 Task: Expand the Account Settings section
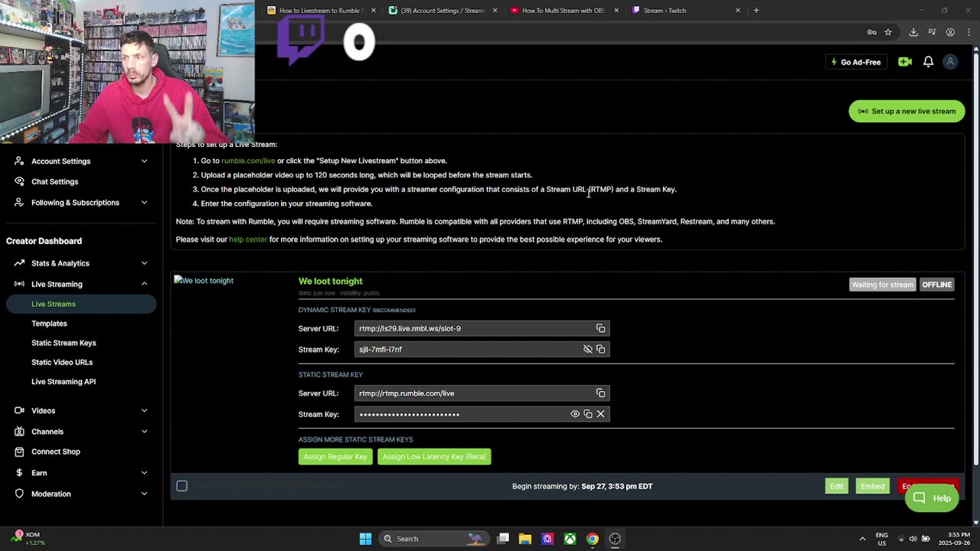pyautogui.click(x=80, y=161)
